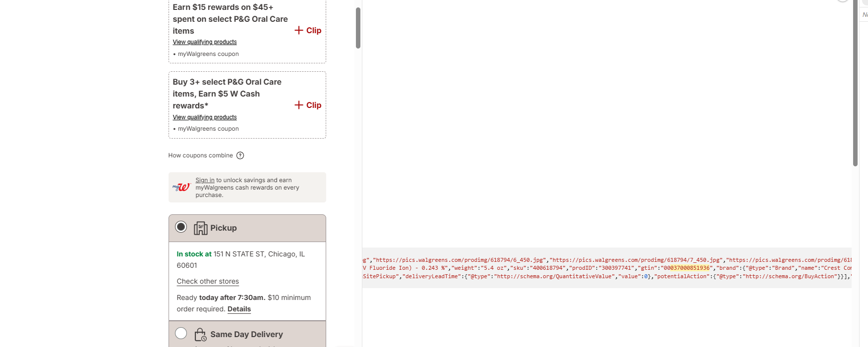Screen dimensions: 868x347
Task: Click the product panel vertical scrollbar
Action: coord(358,28)
